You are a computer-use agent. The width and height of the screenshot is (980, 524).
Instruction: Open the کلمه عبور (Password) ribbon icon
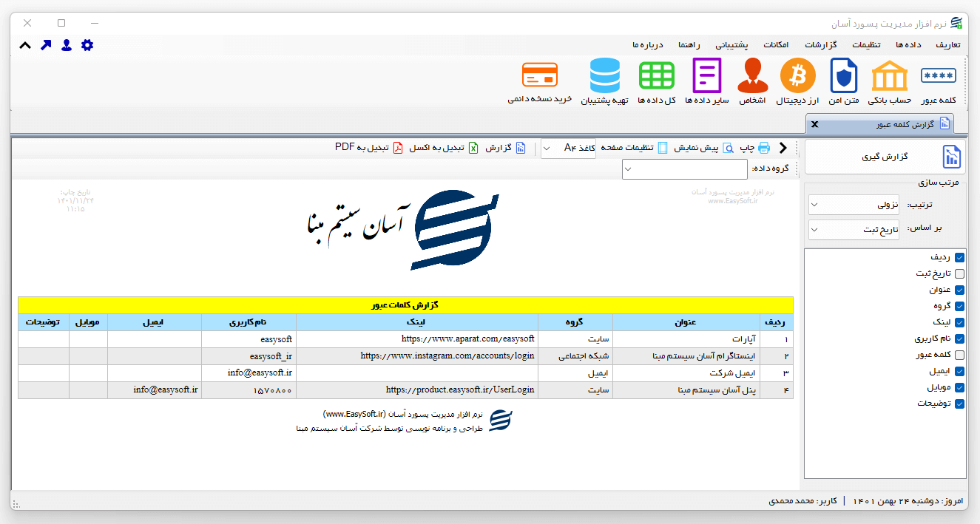coord(938,75)
